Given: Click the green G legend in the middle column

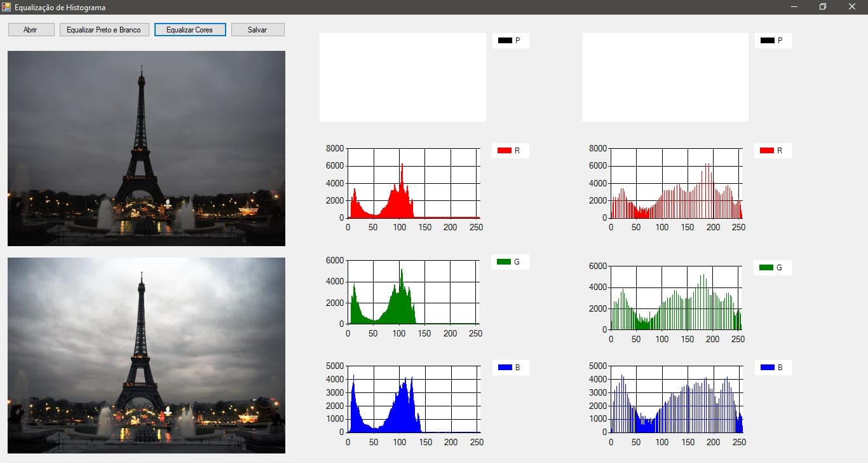Looking at the screenshot, I should pyautogui.click(x=510, y=261).
